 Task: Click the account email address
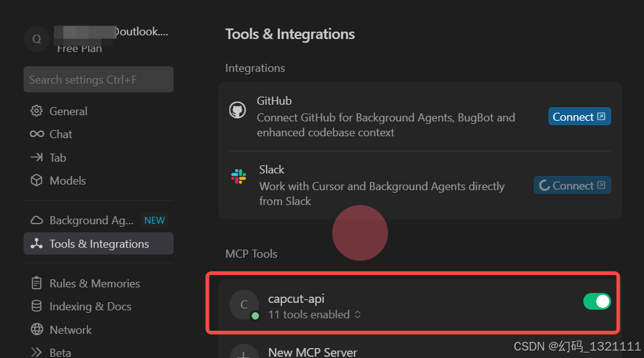[112, 32]
